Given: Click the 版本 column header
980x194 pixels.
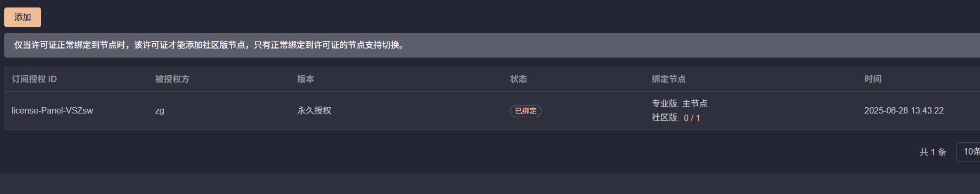Looking at the screenshot, I should coord(306,79).
